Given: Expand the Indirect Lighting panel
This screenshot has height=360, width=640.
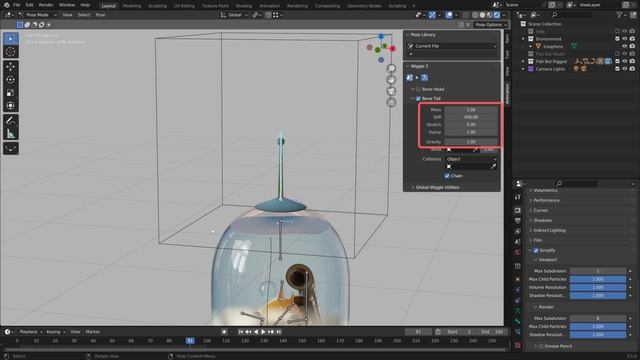Looking at the screenshot, I should click(x=549, y=230).
